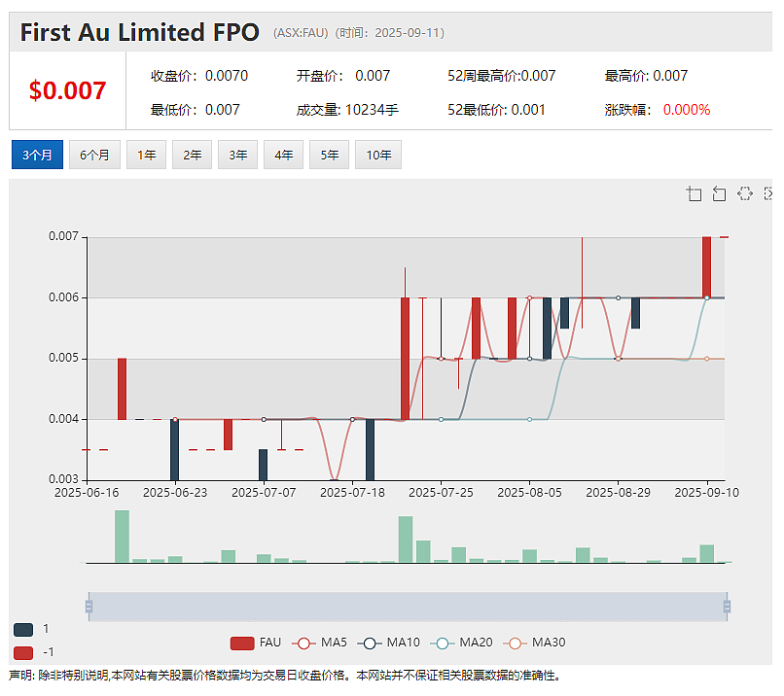Viewport: 784px width, 696px height.
Task: Click the 52周最高价:0.007 value
Action: point(502,76)
